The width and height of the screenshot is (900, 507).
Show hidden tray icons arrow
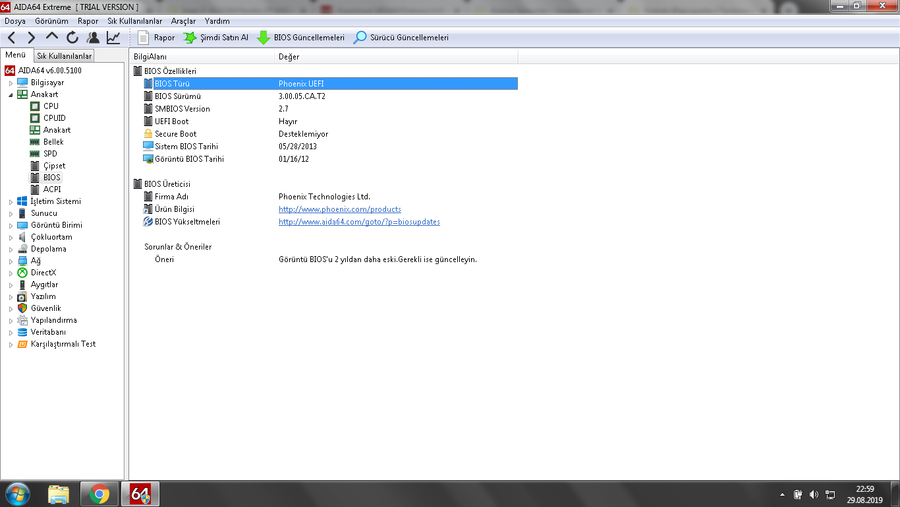(782, 494)
